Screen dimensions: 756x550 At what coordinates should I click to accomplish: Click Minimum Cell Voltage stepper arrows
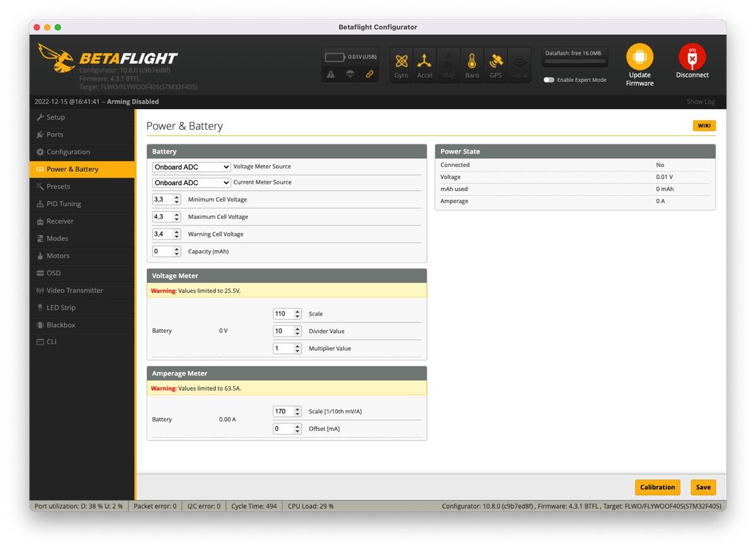pyautogui.click(x=177, y=200)
